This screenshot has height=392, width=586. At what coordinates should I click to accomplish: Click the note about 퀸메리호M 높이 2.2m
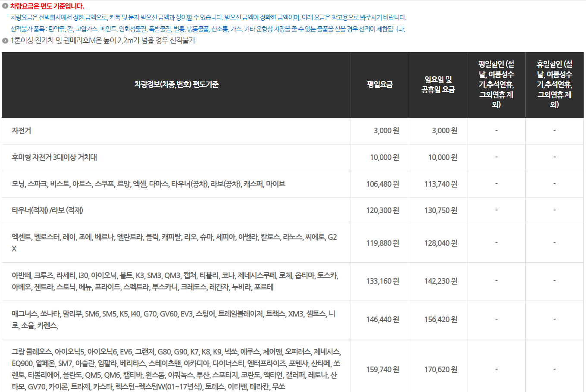(x=103, y=41)
